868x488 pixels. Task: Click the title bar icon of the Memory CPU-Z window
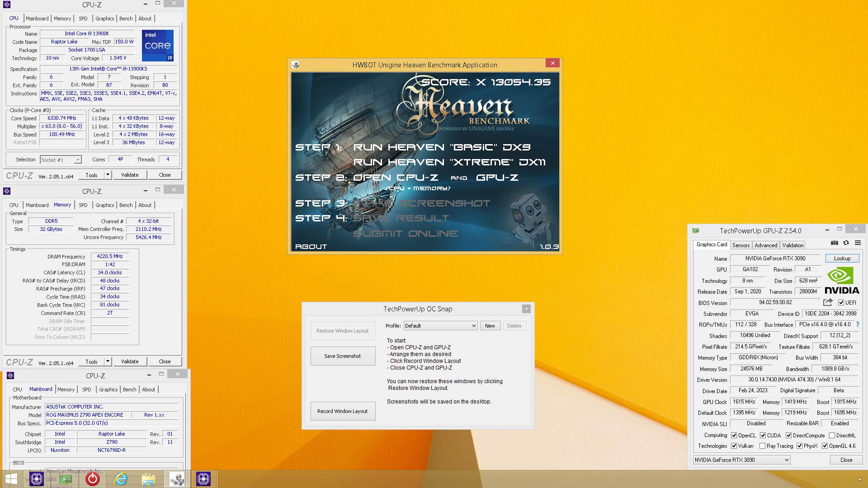7,191
